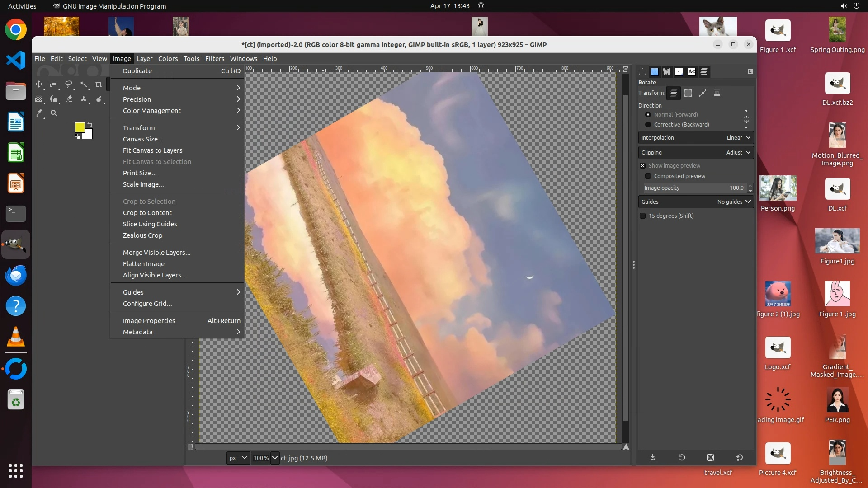Enable 15 degrees (Shift) checkbox
The height and width of the screenshot is (488, 868).
[x=643, y=216]
